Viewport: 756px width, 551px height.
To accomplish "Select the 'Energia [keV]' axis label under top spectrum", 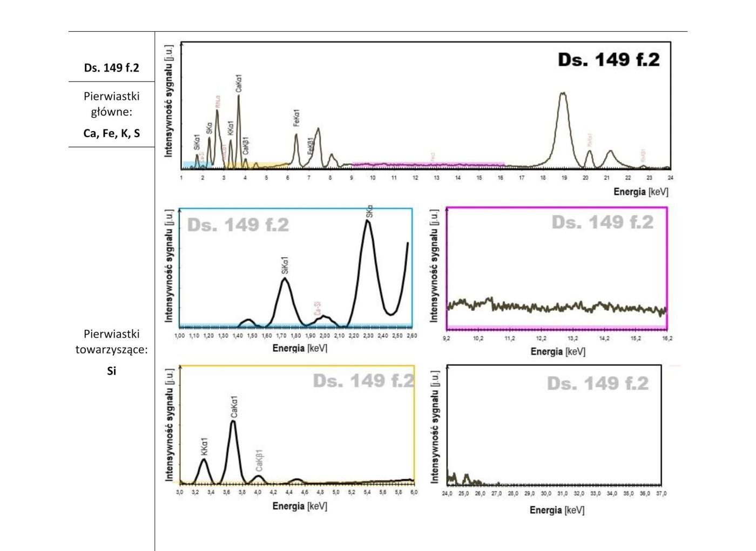I will [641, 192].
